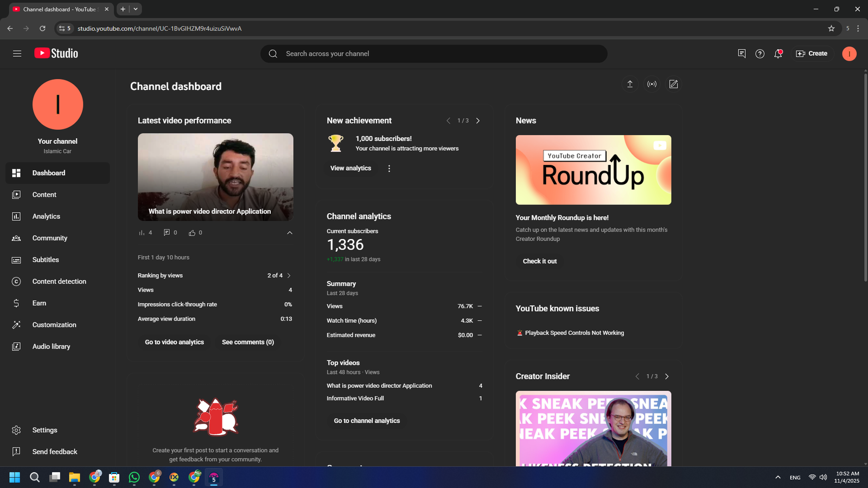The width and height of the screenshot is (868, 488).
Task: Go to next New achievement card
Action: tap(478, 121)
